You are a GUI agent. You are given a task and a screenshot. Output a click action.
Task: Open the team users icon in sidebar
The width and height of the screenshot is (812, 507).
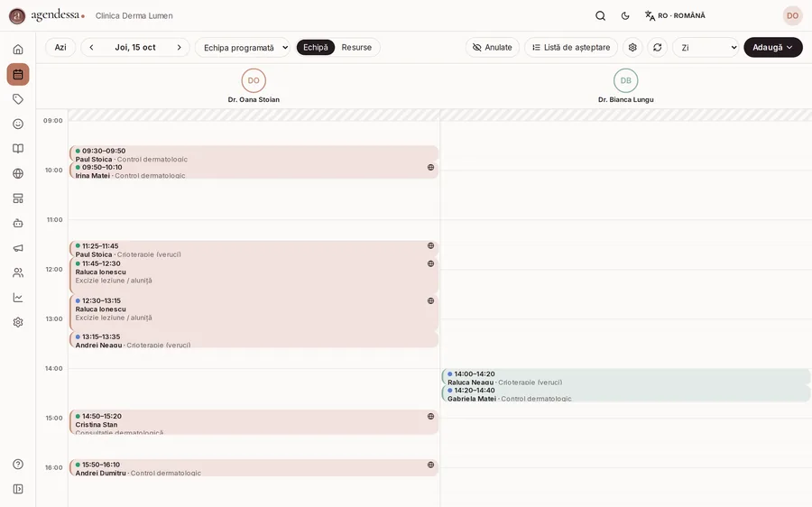[x=18, y=273]
